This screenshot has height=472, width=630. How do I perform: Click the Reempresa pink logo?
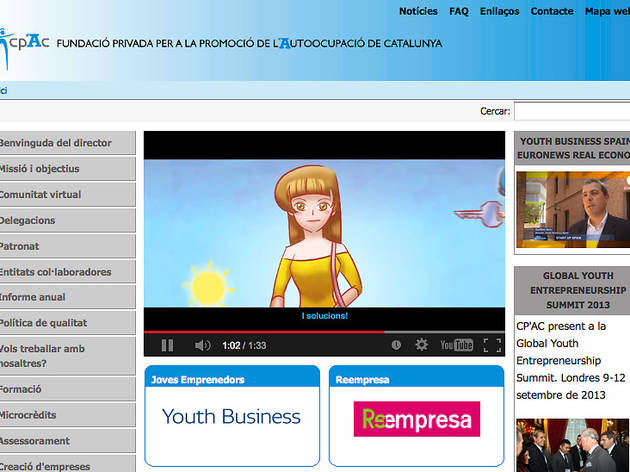(x=417, y=419)
